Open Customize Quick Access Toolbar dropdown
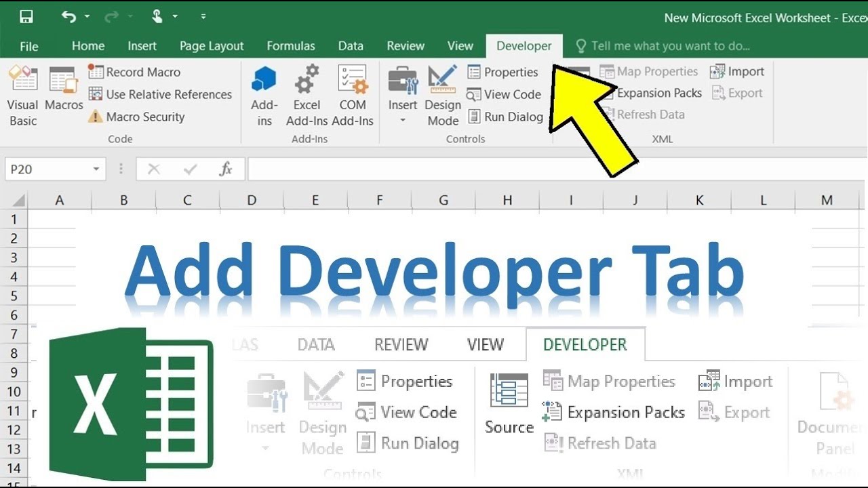This screenshot has height=488, width=868. (203, 16)
